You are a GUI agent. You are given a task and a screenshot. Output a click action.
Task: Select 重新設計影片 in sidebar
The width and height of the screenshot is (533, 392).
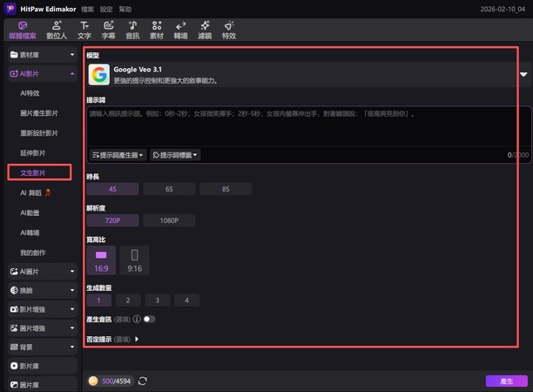39,133
